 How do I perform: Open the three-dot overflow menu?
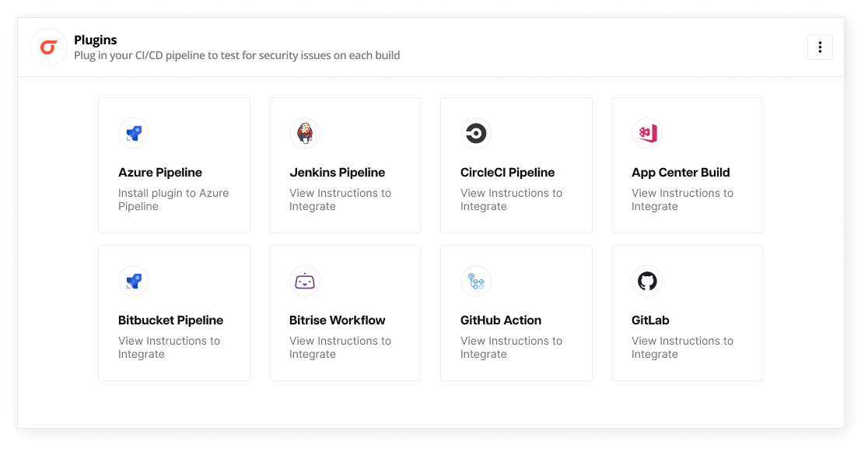click(820, 47)
